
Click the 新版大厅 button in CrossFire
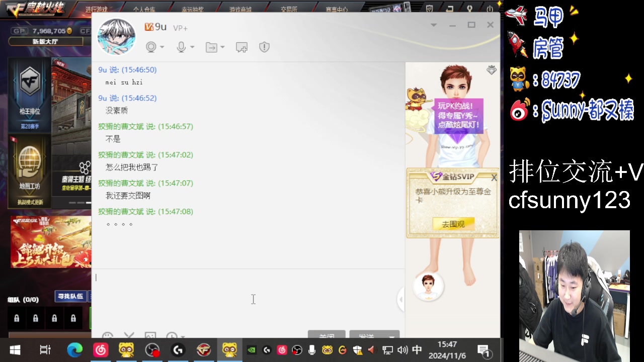45,41
